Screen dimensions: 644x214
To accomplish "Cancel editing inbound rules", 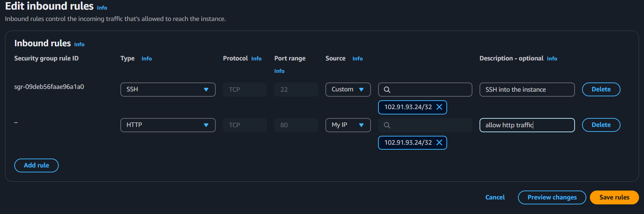I will pyautogui.click(x=495, y=197).
